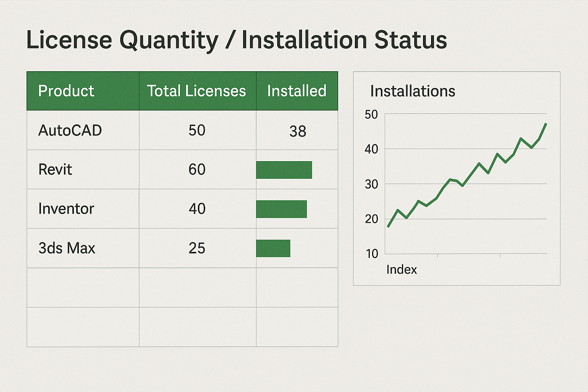The image size is (588, 392).
Task: Click the Revit product cell
Action: (83, 169)
